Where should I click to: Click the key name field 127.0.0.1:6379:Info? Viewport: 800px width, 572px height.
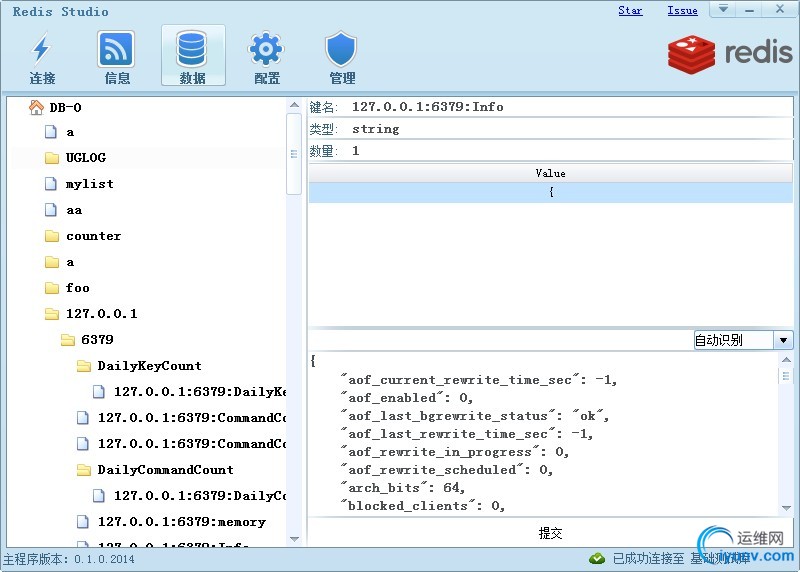point(571,107)
